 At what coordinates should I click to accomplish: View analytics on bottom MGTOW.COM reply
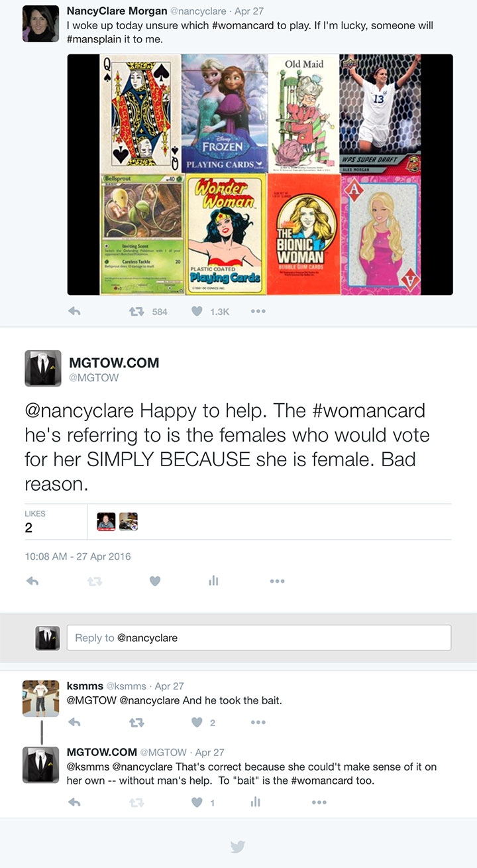pos(255,802)
